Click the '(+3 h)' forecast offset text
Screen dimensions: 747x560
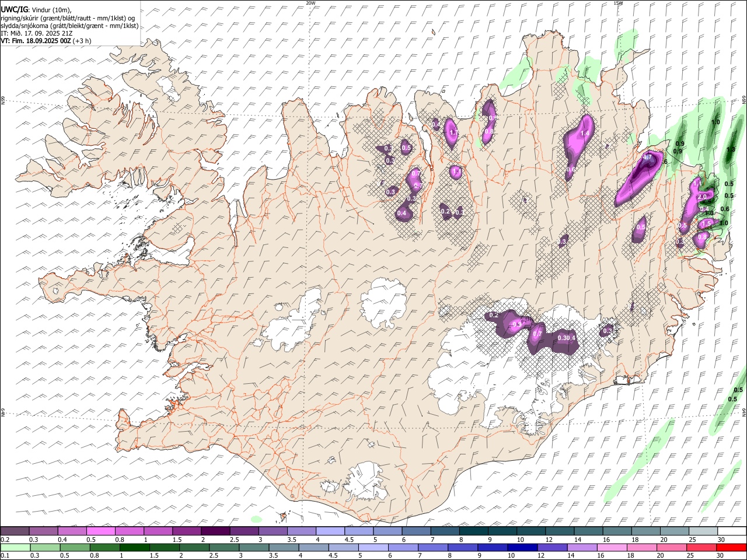[82, 41]
